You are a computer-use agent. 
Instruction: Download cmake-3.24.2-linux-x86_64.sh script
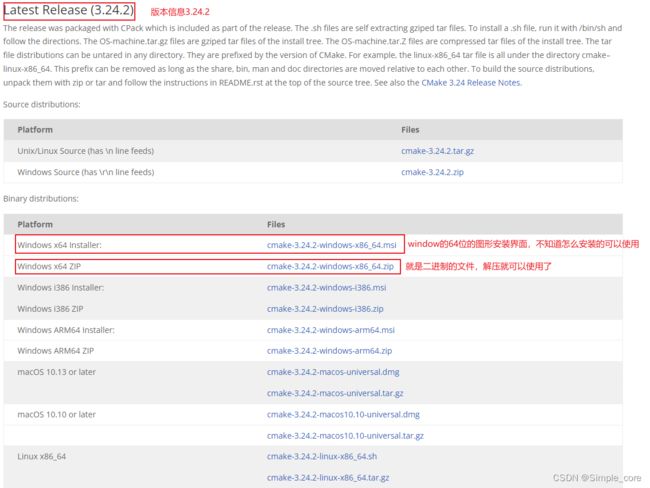[322, 456]
